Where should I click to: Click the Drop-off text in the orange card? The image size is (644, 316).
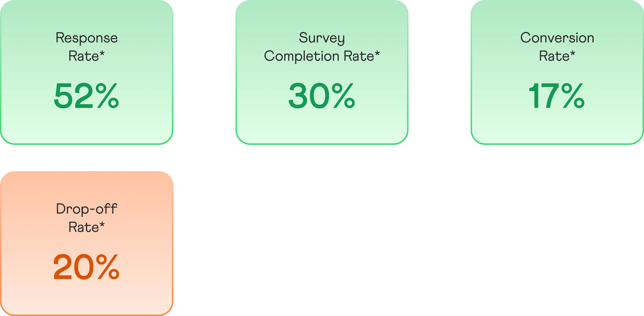coord(87,209)
